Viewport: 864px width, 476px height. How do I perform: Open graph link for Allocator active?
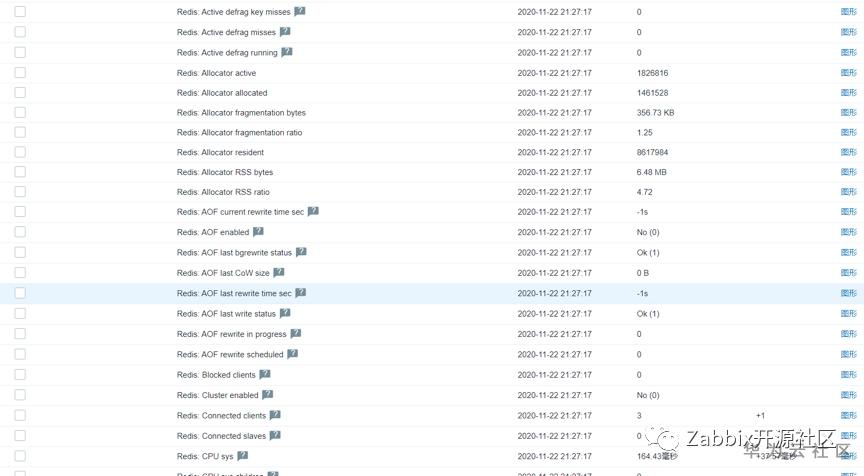(x=849, y=73)
